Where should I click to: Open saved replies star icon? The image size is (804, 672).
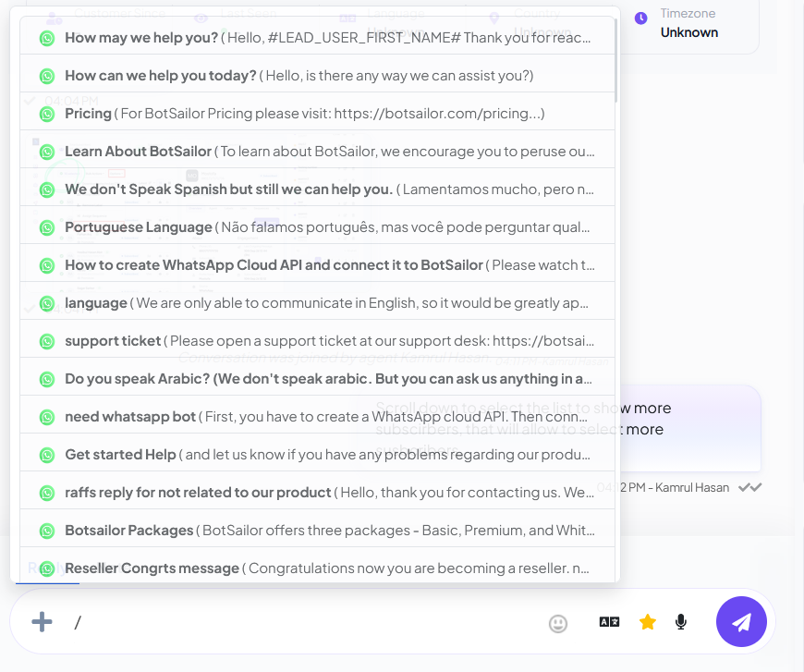tap(648, 622)
